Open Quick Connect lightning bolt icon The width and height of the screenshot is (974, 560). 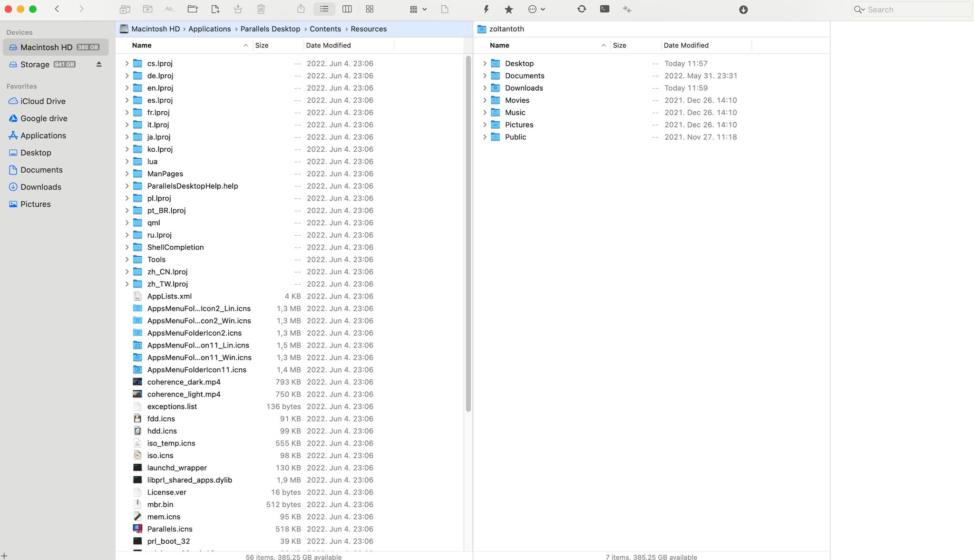pos(486,9)
